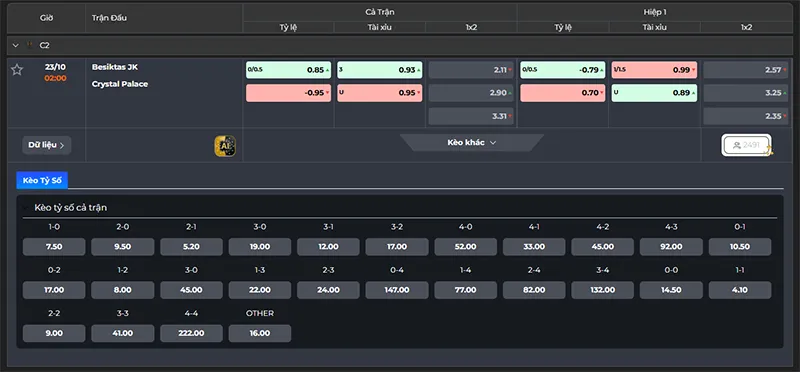Collapse the C2 league section
The height and width of the screenshot is (372, 800).
tap(15, 45)
